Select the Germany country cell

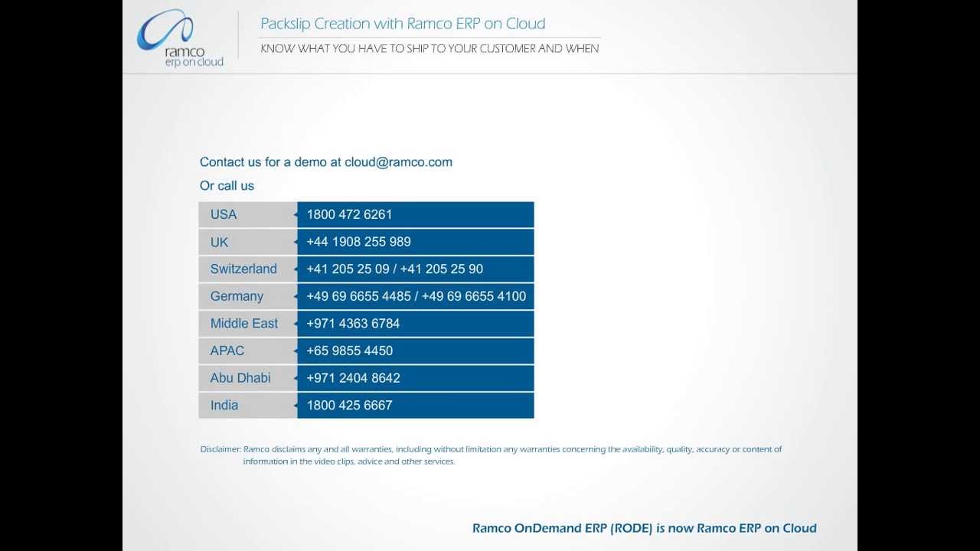tap(247, 296)
